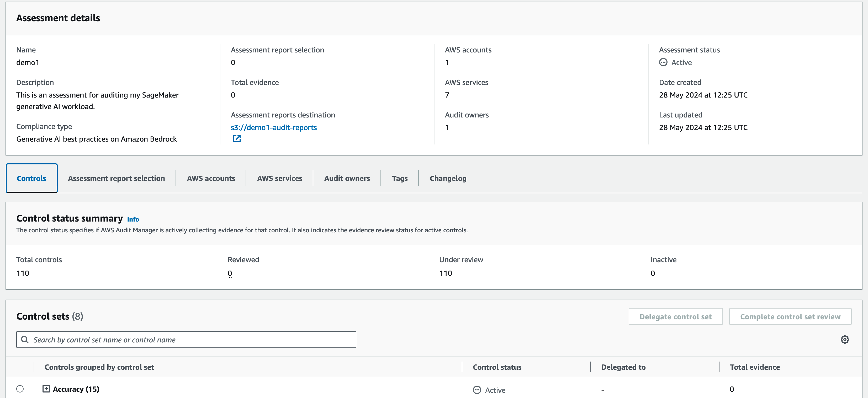
Task: Switch to the Controls tab
Action: [x=31, y=178]
